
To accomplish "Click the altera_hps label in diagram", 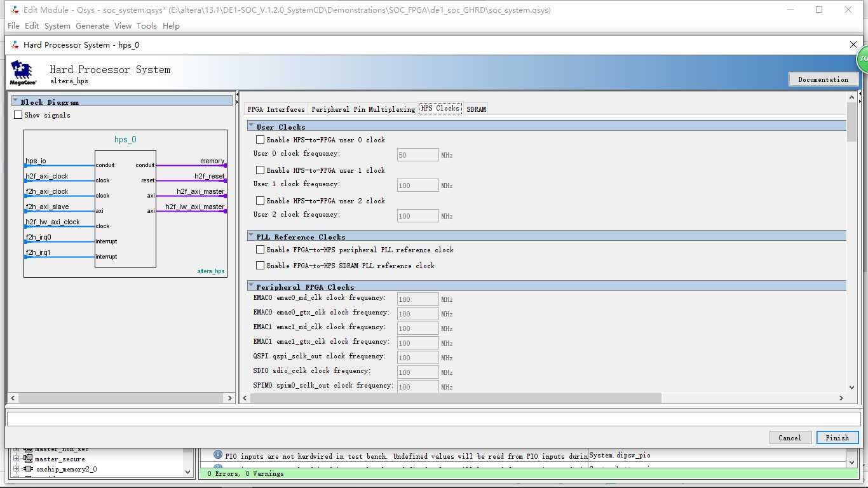I will [210, 271].
